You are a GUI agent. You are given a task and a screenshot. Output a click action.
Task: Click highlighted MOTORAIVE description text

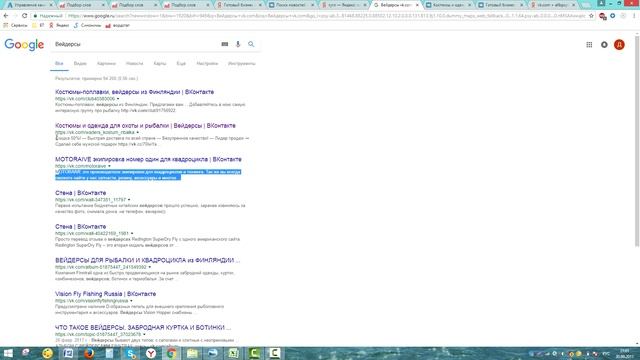click(148, 175)
